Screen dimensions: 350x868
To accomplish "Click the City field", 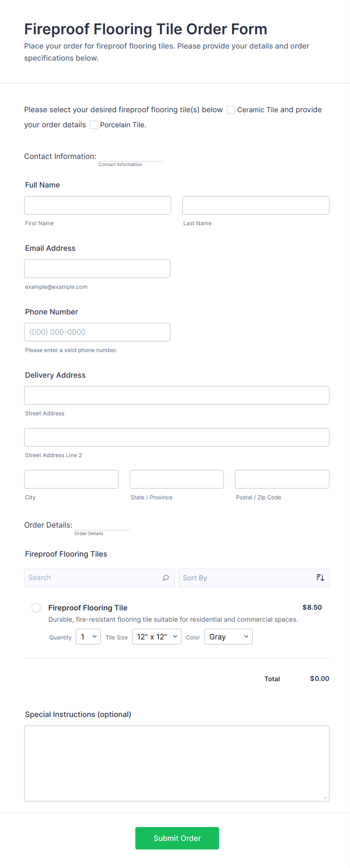I will click(71, 479).
